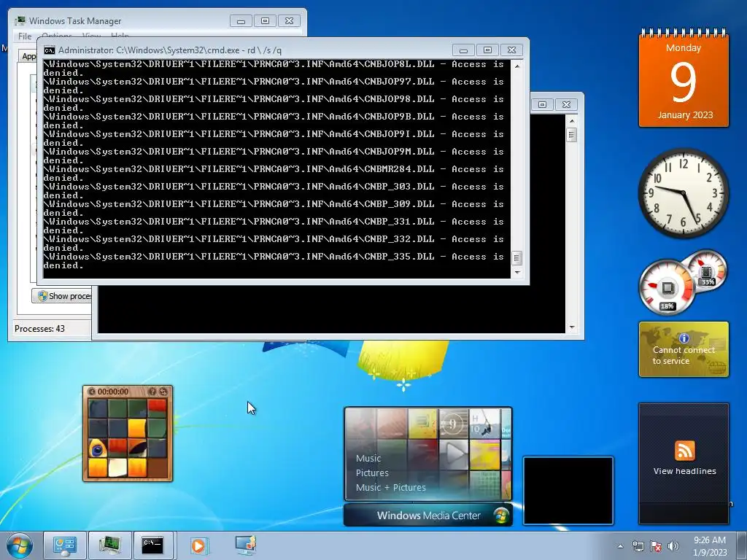
Task: Show the puzzle picture with question icon
Action: coord(152,392)
